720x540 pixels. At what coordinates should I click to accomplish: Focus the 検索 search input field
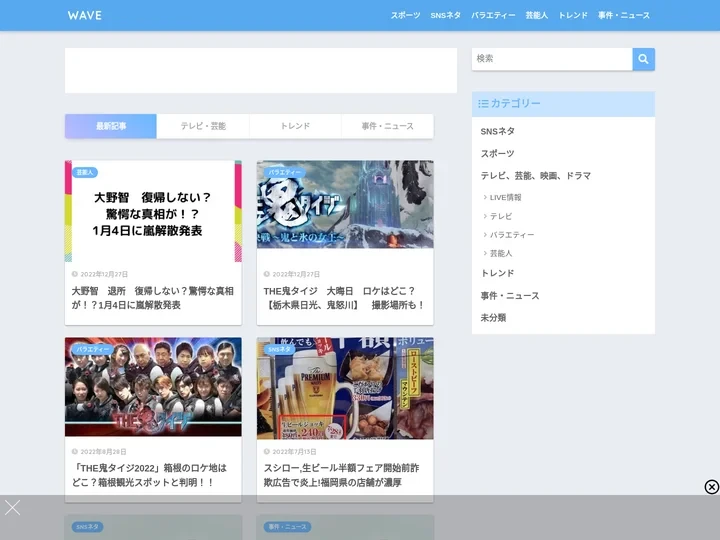(552, 59)
